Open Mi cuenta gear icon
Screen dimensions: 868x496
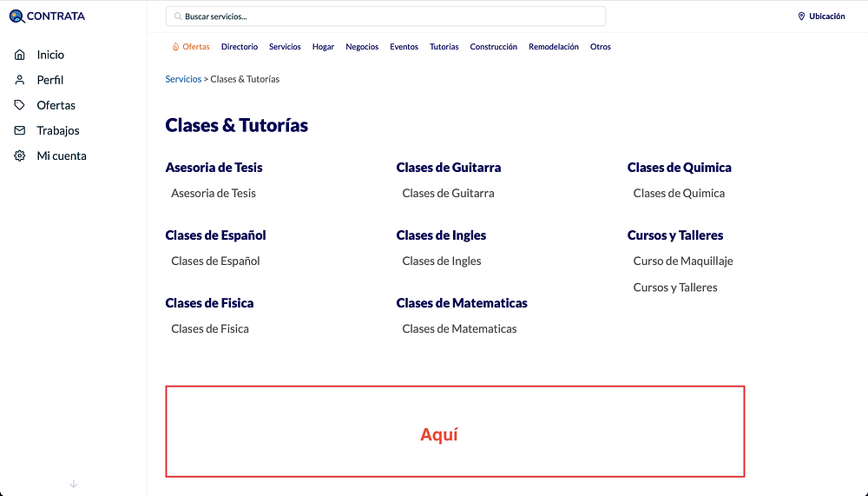[x=20, y=156]
